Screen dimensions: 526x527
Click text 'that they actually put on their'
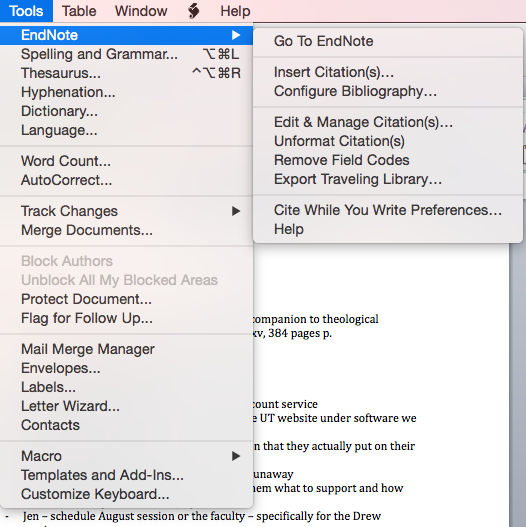(x=339, y=446)
